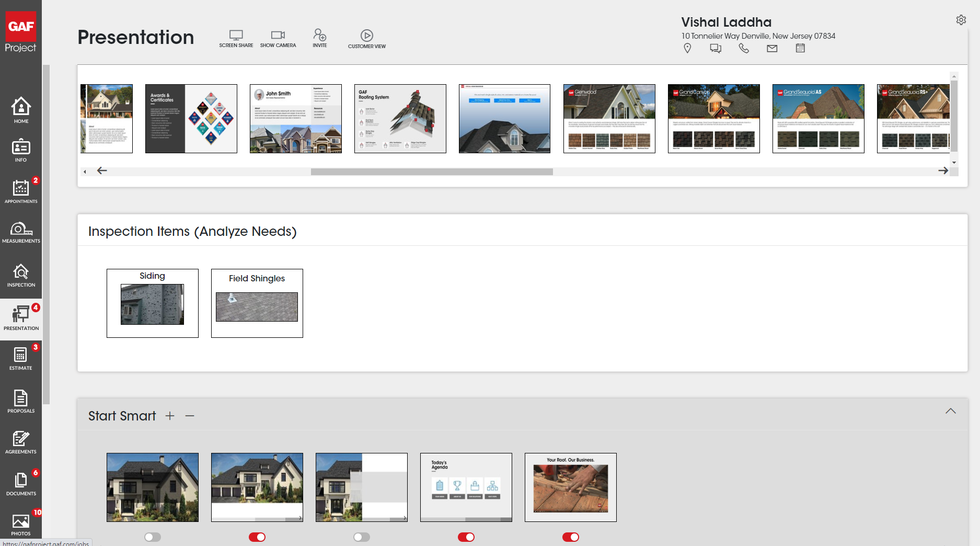Click the phone call icon
The height and width of the screenshot is (546, 980).
click(x=744, y=48)
